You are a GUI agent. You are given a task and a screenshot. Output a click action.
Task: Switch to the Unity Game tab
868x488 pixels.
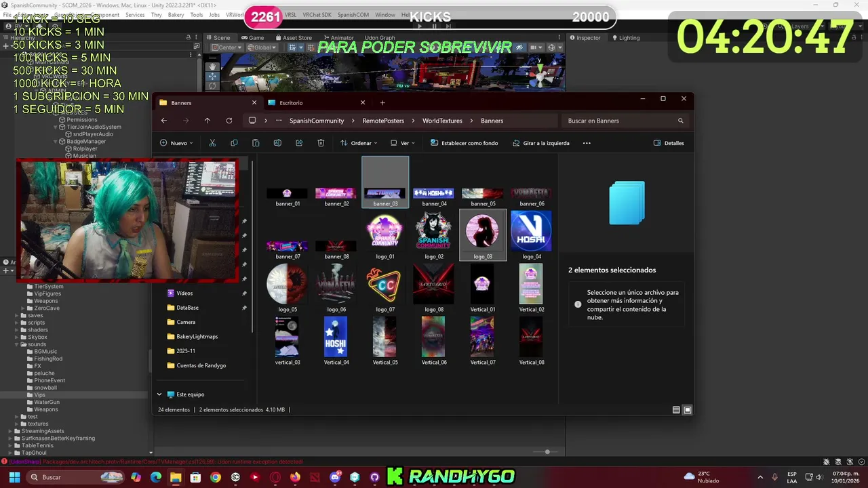(x=252, y=37)
